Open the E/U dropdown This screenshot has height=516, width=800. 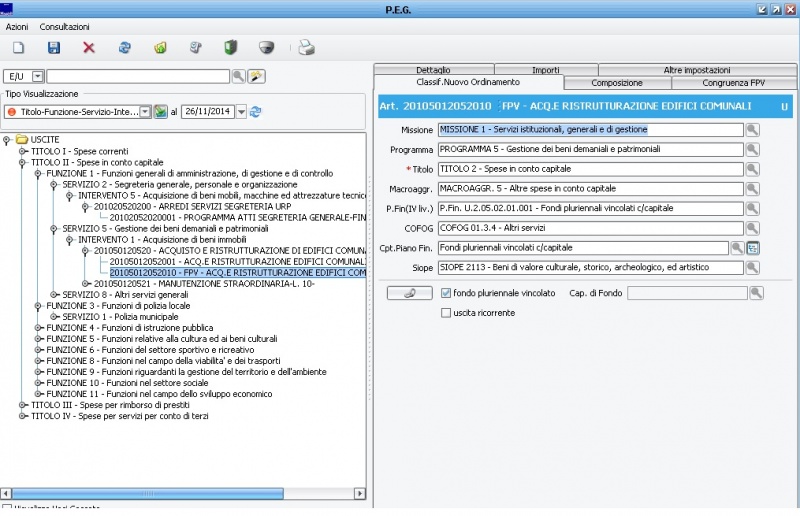(x=38, y=76)
